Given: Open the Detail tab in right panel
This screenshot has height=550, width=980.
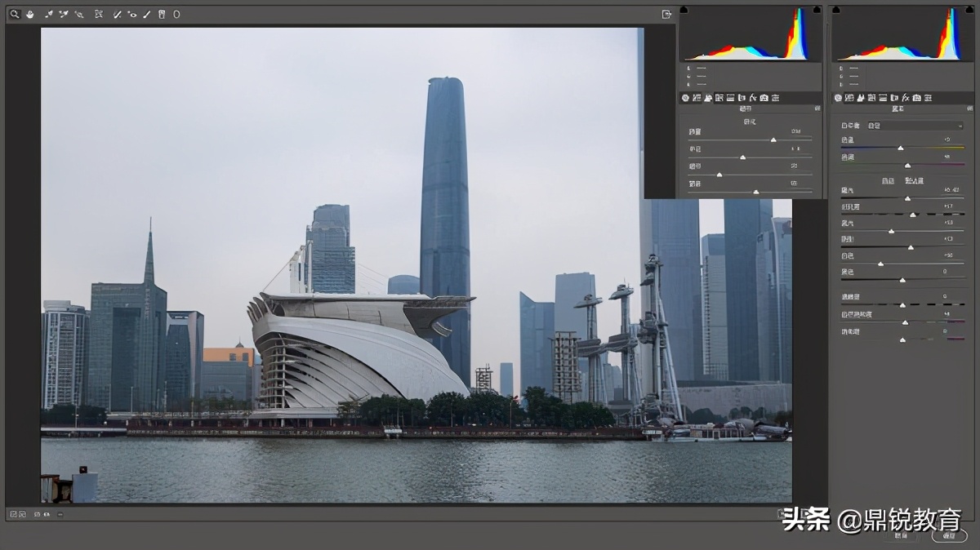Looking at the screenshot, I should (860, 98).
